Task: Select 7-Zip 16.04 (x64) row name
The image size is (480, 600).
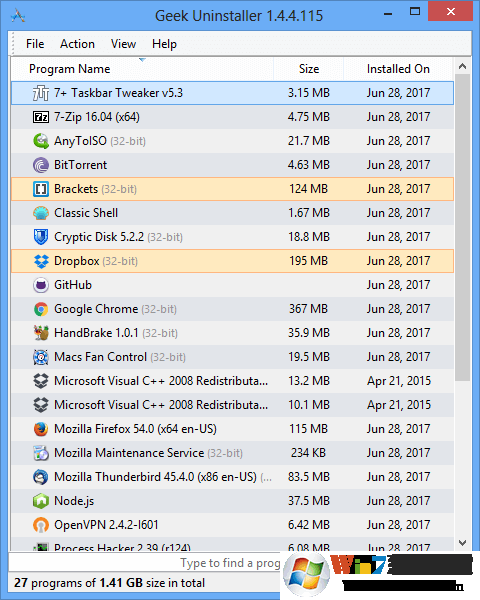Action: coord(97,117)
